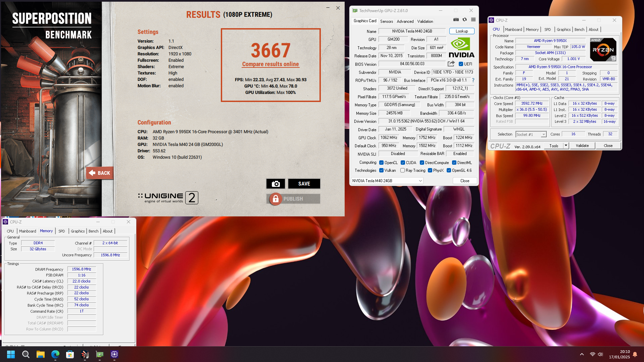
Task: Open Wi-Fi network tray icon
Action: pyautogui.click(x=593, y=354)
